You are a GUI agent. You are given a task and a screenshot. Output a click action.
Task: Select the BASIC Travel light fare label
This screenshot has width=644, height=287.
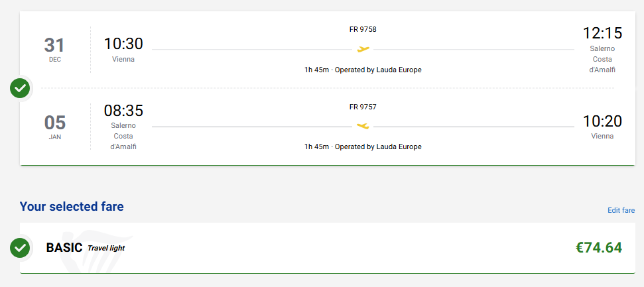point(85,248)
